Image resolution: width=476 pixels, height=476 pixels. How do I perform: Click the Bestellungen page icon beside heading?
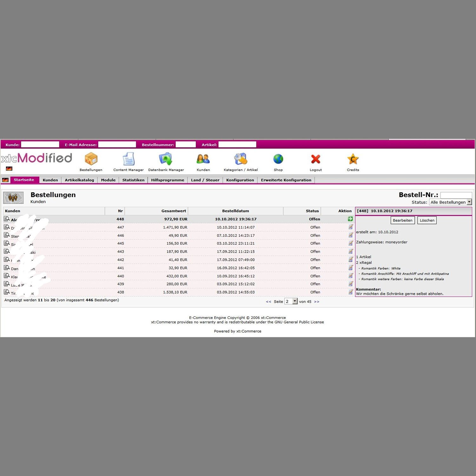pyautogui.click(x=13, y=198)
